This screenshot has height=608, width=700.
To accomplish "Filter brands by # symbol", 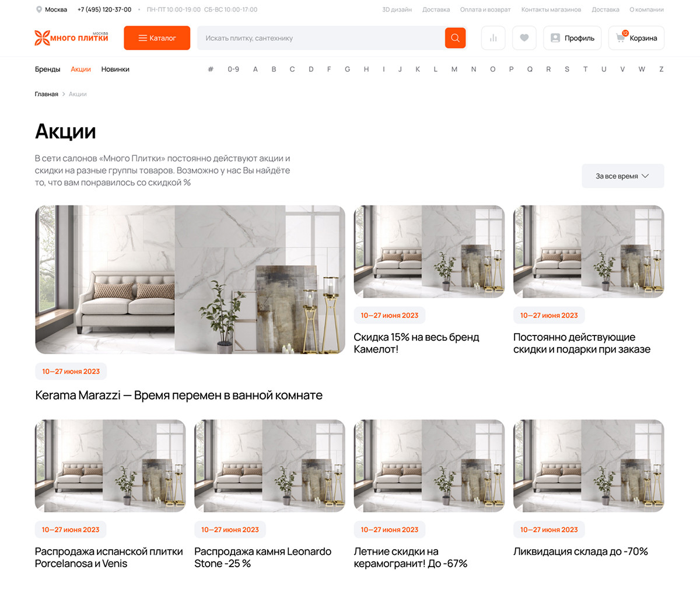I will point(211,69).
